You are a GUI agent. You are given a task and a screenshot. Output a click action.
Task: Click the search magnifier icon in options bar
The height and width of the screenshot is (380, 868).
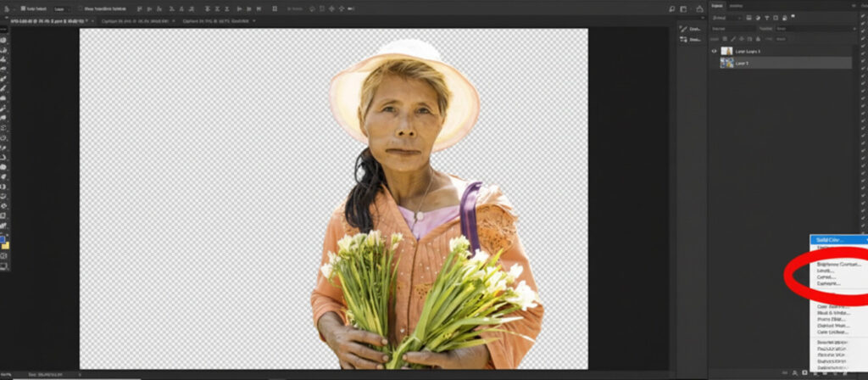tap(671, 8)
